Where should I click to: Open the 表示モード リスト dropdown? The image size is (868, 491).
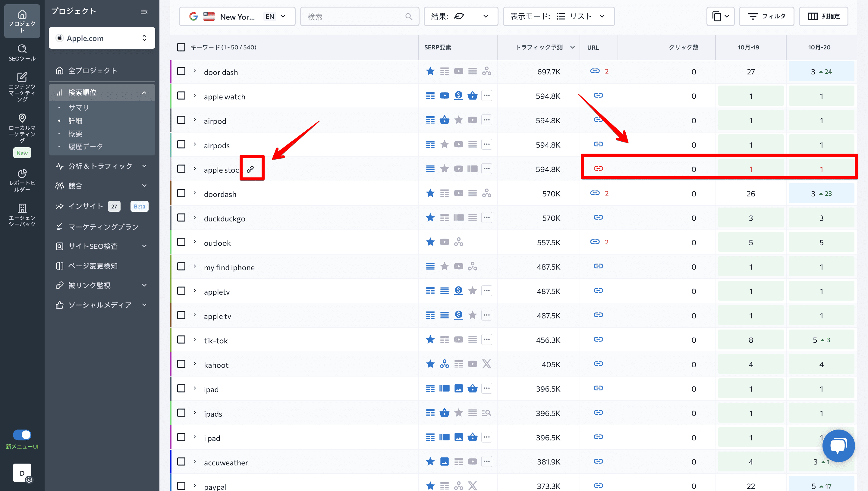tap(559, 16)
